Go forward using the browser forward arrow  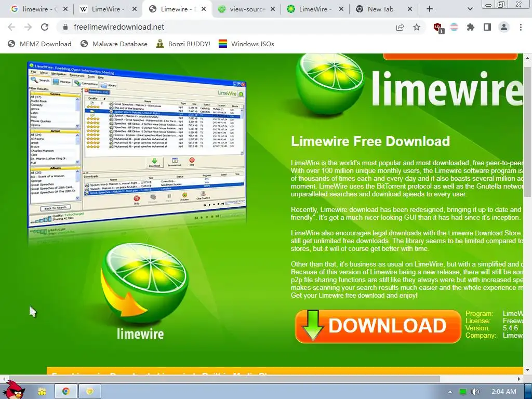coord(28,27)
